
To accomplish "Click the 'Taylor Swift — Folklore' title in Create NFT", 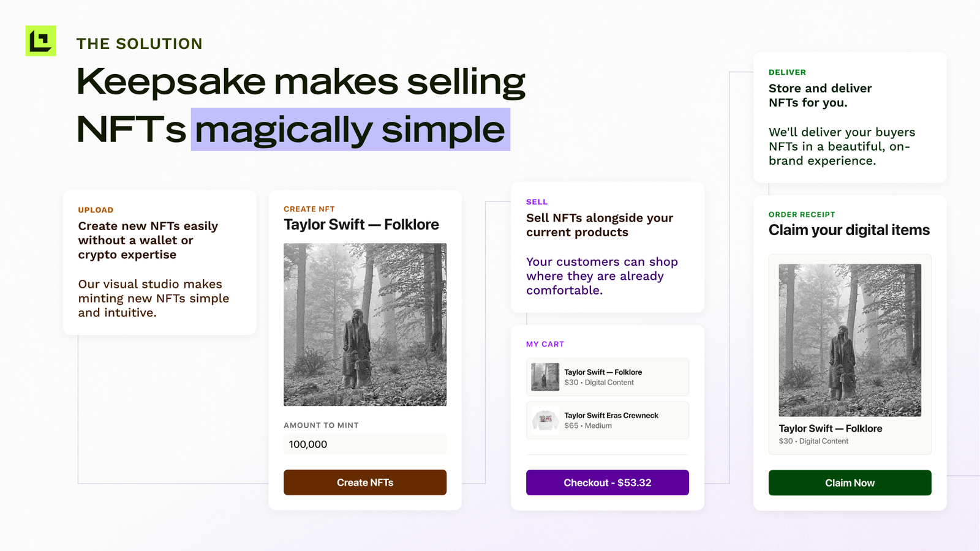I will point(361,224).
